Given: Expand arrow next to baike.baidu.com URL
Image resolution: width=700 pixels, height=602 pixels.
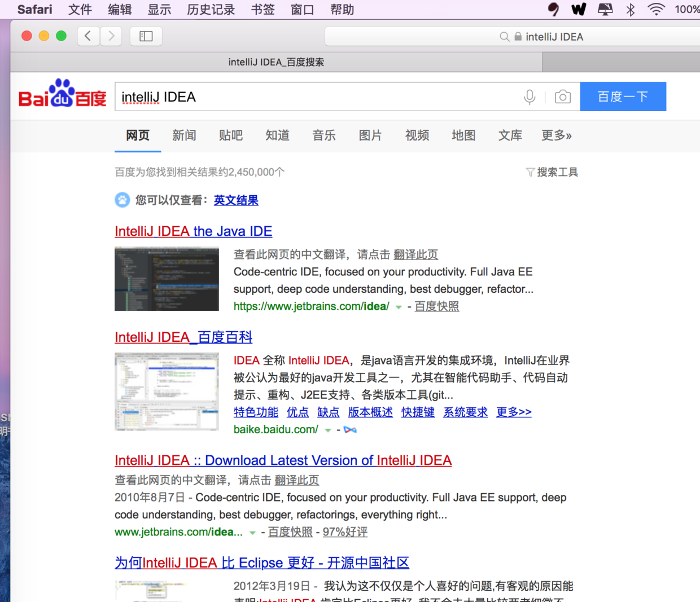Looking at the screenshot, I should point(328,430).
